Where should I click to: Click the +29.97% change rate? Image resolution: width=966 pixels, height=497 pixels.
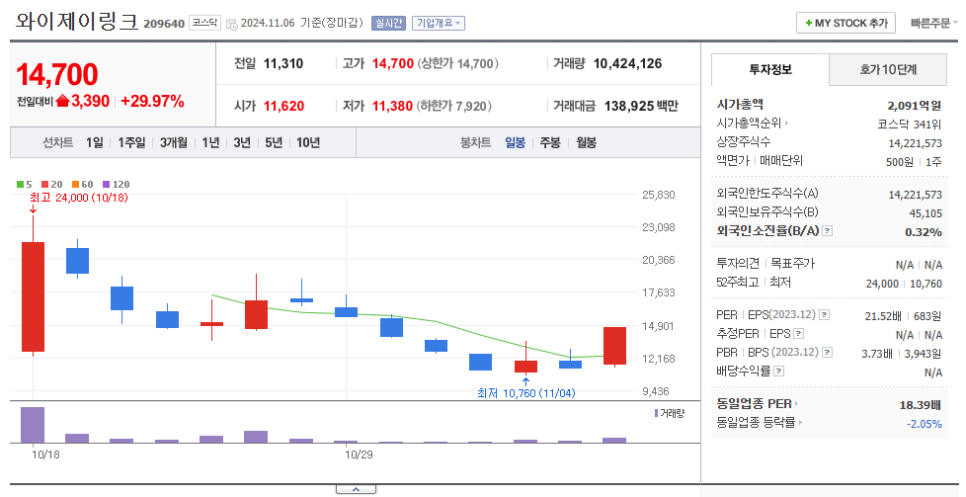pos(152,102)
